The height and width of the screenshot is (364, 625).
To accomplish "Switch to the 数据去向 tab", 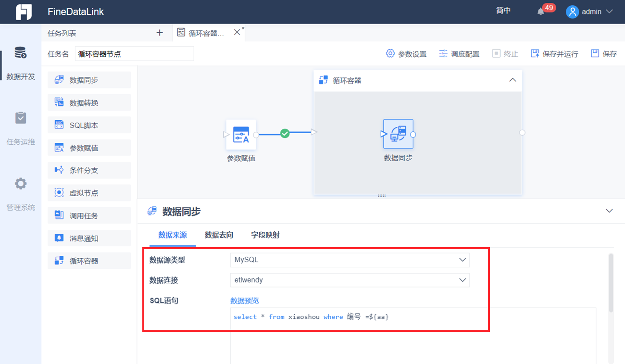I will (x=219, y=235).
